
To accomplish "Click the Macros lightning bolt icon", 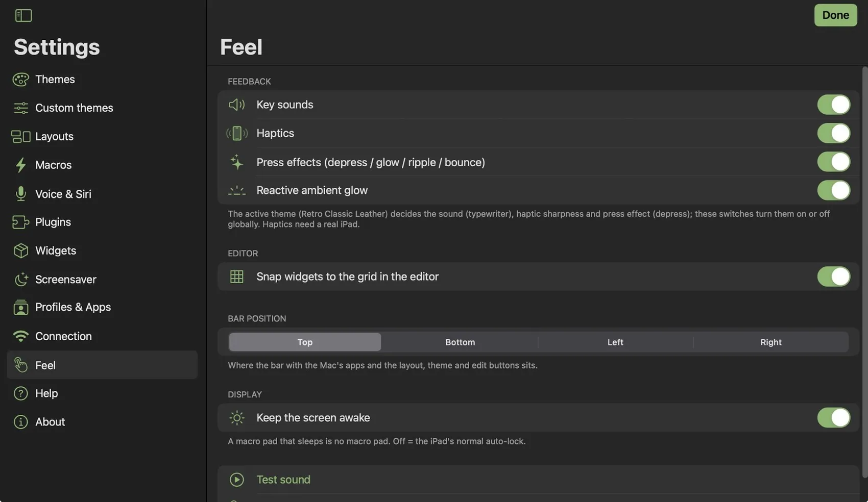I will (x=21, y=165).
